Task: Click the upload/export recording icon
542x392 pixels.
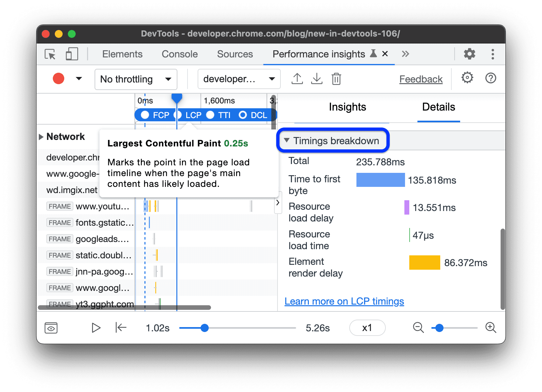Action: coord(297,79)
